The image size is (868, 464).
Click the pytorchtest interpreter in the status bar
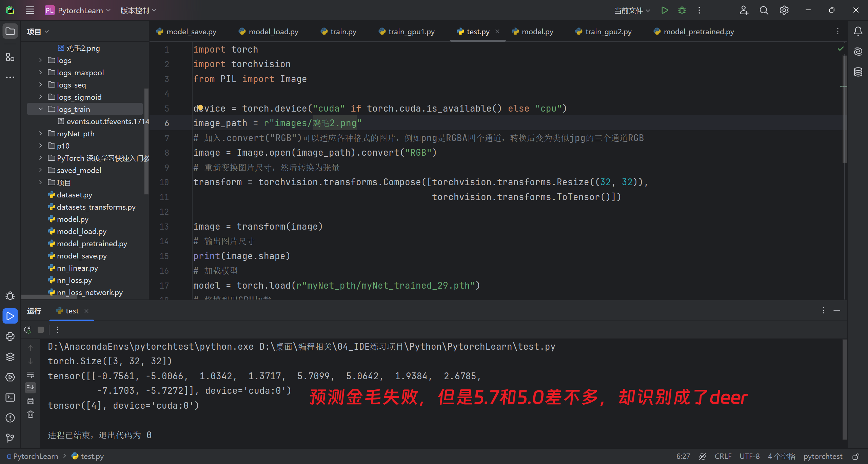[823, 457]
